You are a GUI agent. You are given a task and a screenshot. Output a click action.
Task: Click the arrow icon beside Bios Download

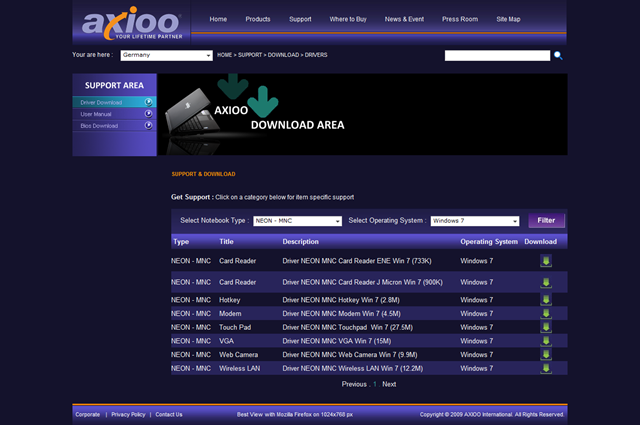[149, 126]
